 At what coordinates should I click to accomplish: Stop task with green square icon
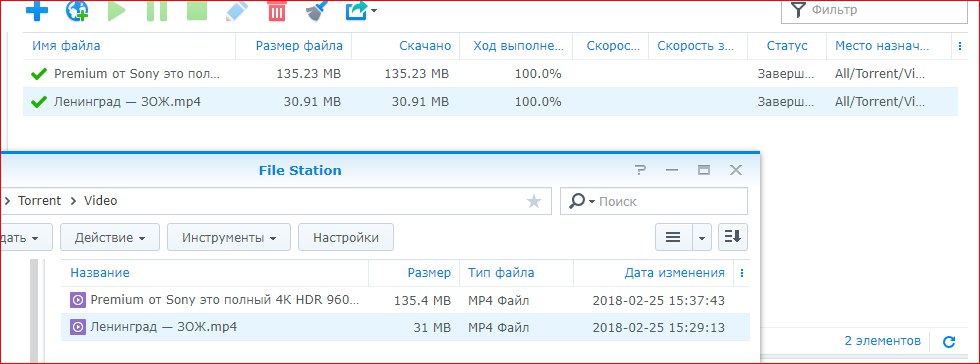[x=197, y=11]
